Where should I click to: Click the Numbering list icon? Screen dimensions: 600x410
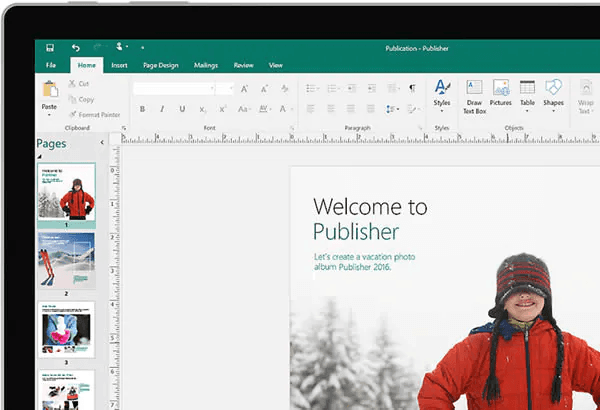[333, 89]
